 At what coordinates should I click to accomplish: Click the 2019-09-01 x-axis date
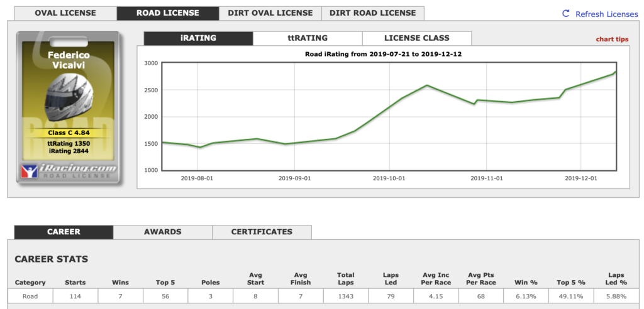(x=295, y=178)
